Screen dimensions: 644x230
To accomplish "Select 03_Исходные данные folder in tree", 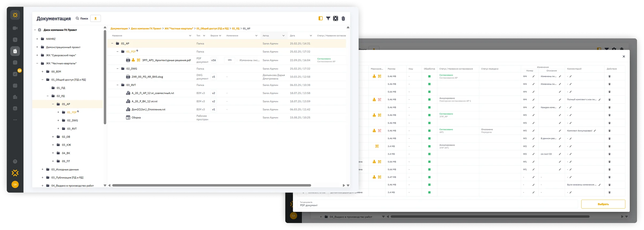I will click(65, 170).
